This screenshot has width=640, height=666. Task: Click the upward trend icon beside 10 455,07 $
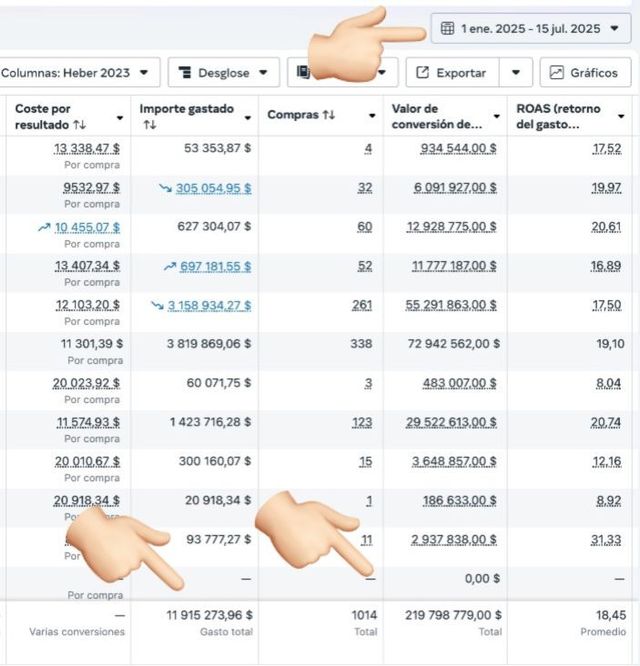click(44, 227)
